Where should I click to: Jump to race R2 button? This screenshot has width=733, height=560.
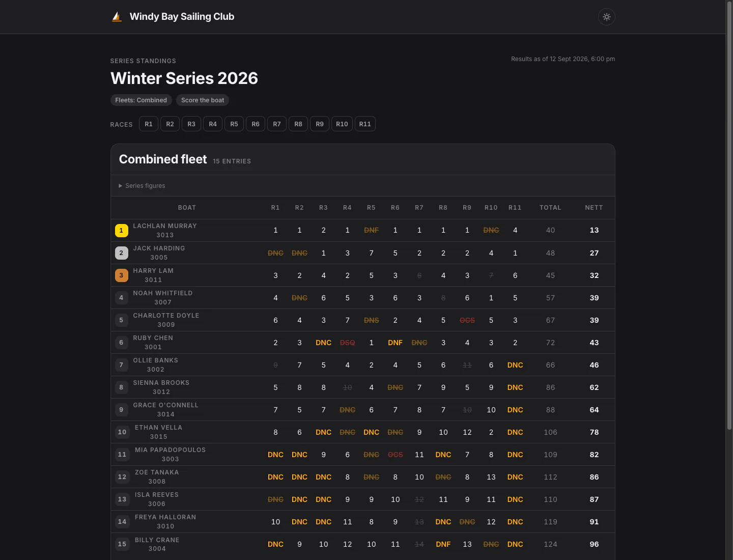tap(170, 124)
